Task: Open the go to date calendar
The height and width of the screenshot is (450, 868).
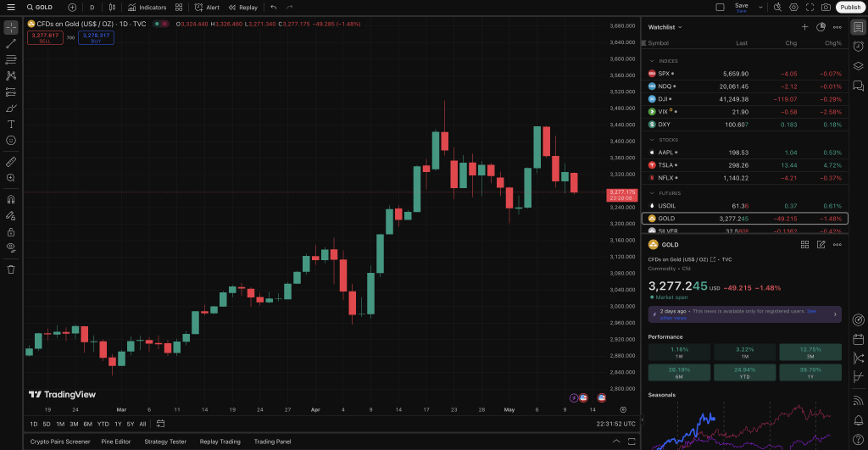Action: click(x=160, y=424)
